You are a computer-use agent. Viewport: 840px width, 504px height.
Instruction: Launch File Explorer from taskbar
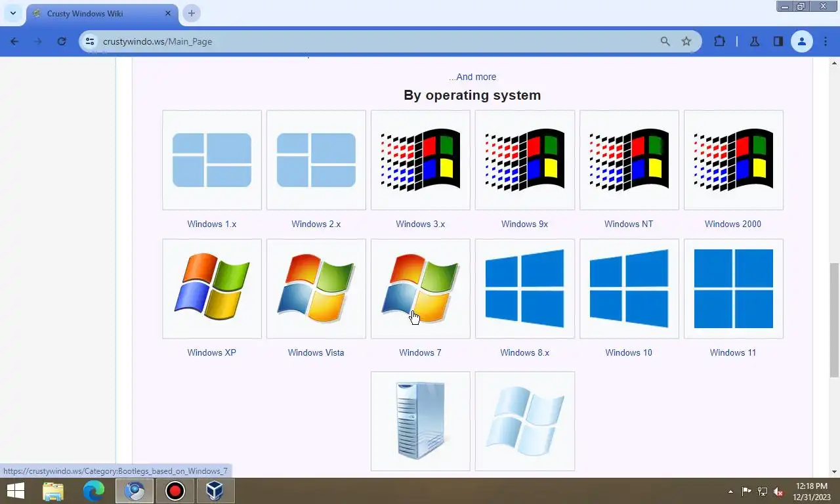(53, 491)
